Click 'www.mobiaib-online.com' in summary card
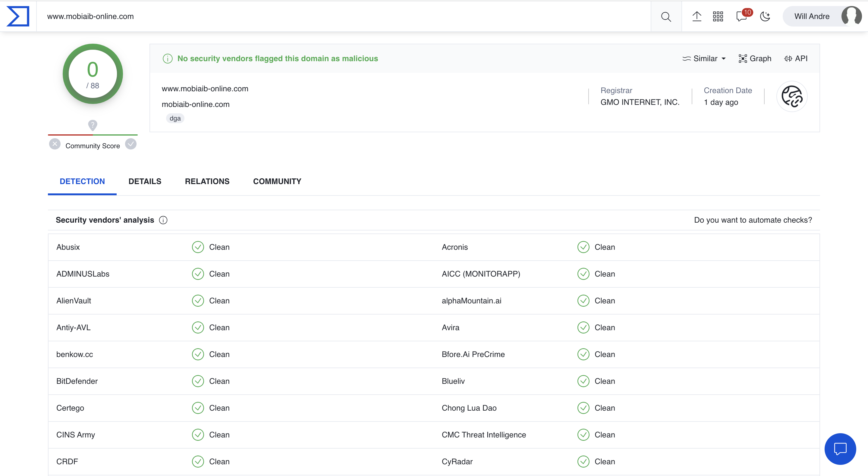The image size is (868, 476). [x=205, y=89]
